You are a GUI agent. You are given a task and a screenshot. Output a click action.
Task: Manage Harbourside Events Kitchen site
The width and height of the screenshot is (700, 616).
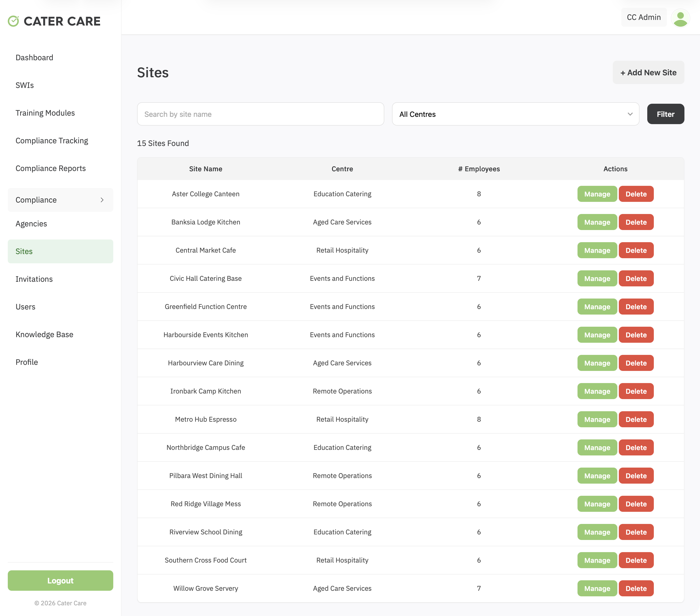coord(597,335)
